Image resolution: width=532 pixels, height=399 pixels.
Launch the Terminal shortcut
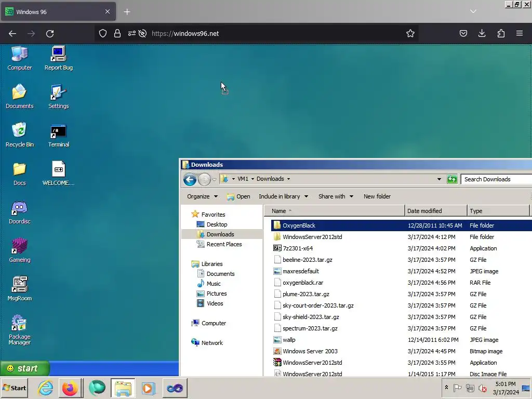coord(58,135)
